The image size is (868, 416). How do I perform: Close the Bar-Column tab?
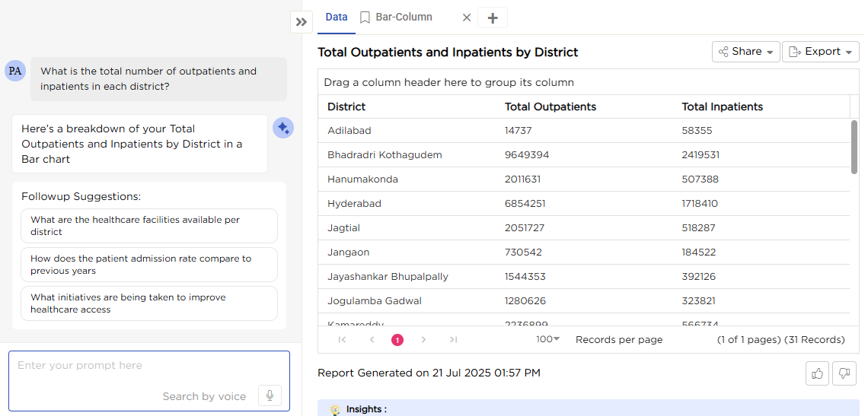467,17
